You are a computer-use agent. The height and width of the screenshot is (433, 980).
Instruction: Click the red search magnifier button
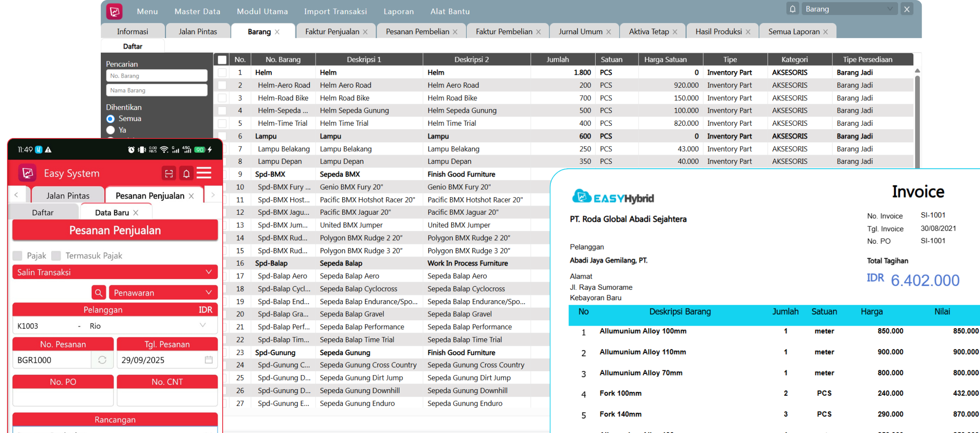pos(99,293)
